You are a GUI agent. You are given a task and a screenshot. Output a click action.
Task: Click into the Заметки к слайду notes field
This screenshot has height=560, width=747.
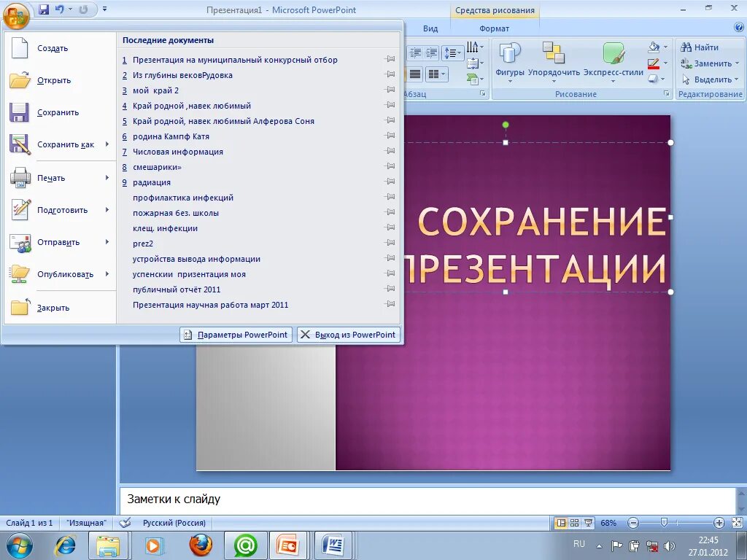(x=427, y=500)
